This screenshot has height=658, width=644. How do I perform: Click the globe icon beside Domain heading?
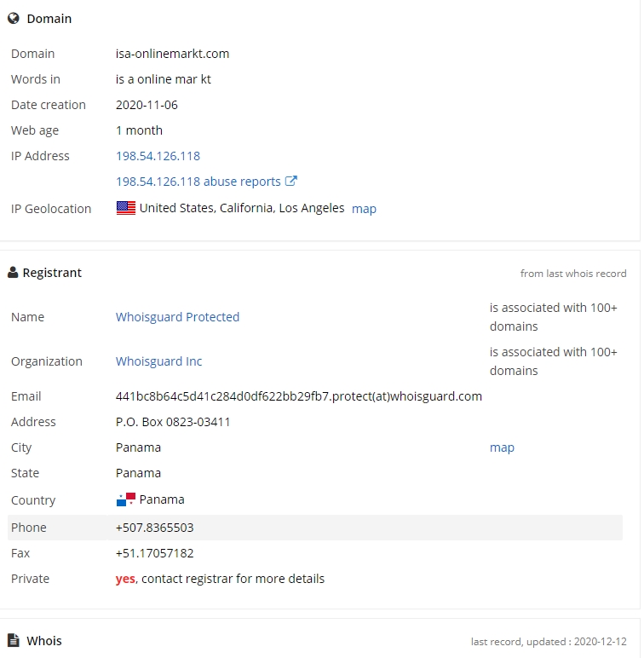tap(14, 19)
